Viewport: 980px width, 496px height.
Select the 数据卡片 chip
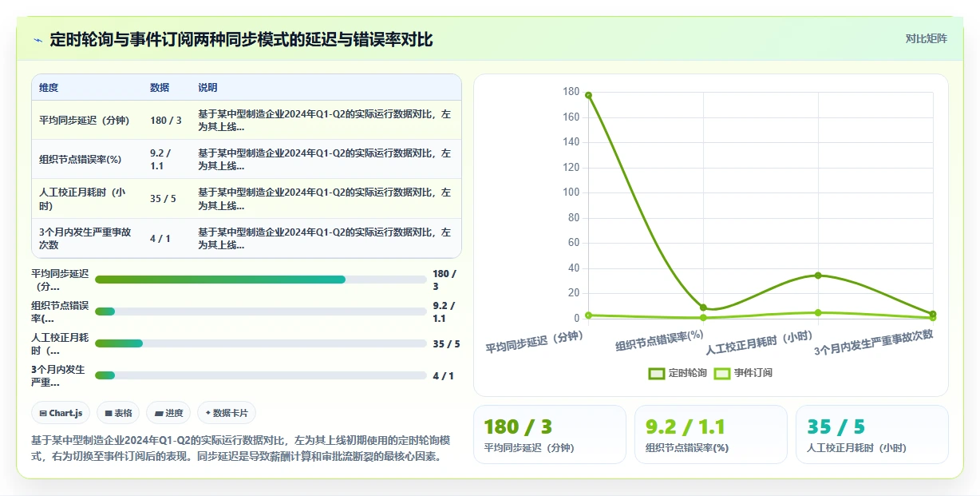click(x=227, y=413)
